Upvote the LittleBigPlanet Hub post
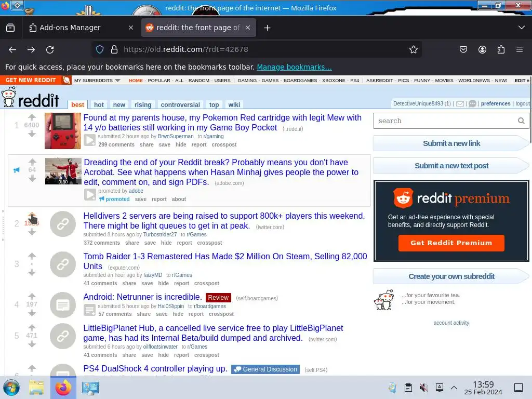The height and width of the screenshot is (399, 532). point(32,327)
